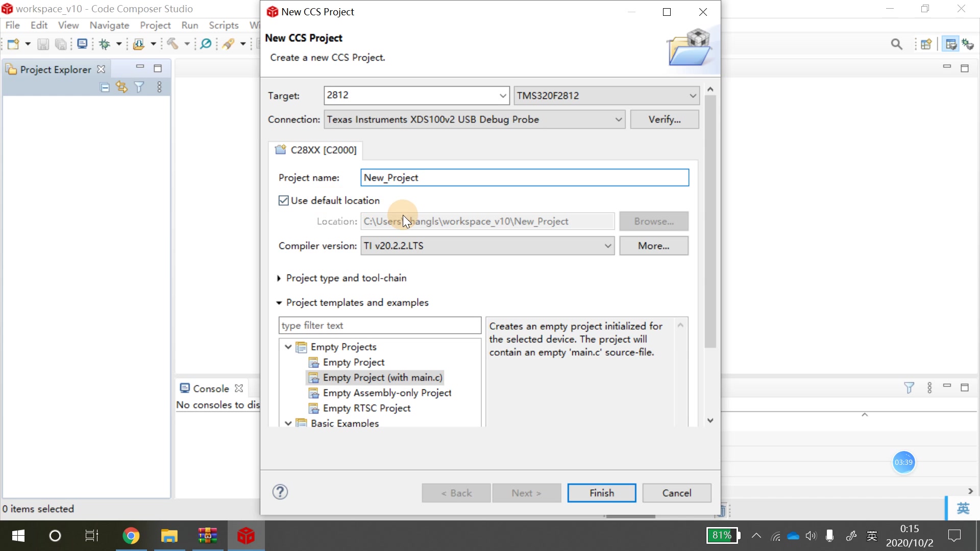Screen dimensions: 980x551
Task: Open the Project menu
Action: click(155, 25)
